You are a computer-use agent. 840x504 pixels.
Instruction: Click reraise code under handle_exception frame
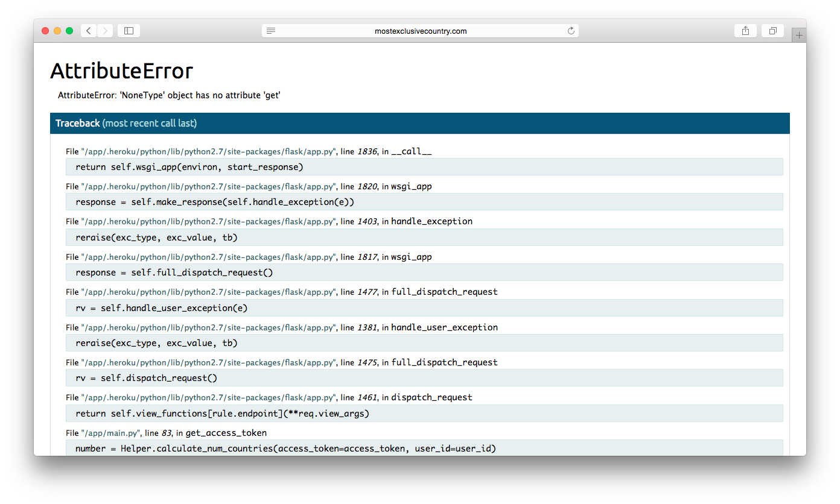[x=424, y=237]
